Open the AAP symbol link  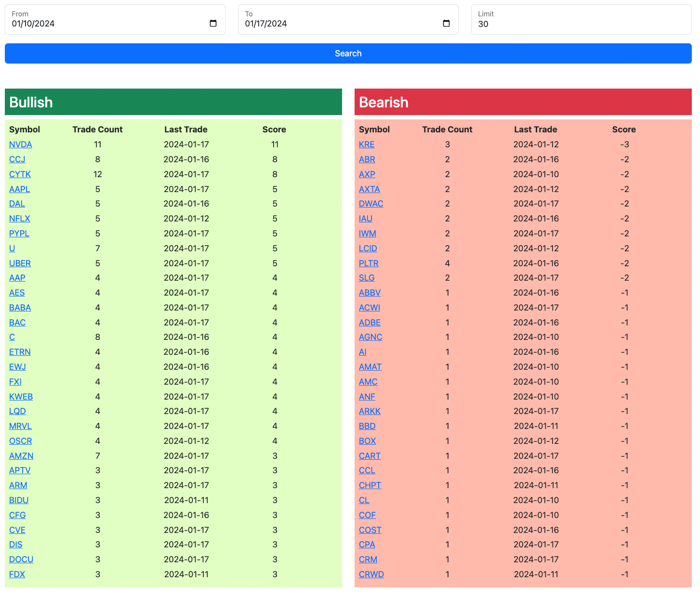coord(17,278)
